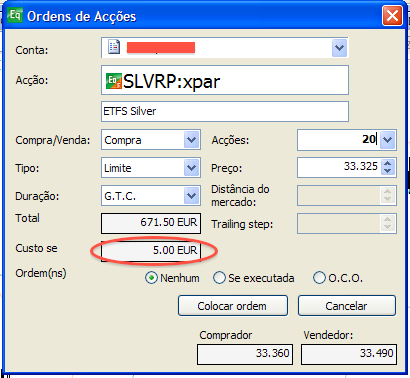Close the Ordens de Acções dialog
This screenshot has height=378, width=410.
click(x=392, y=16)
